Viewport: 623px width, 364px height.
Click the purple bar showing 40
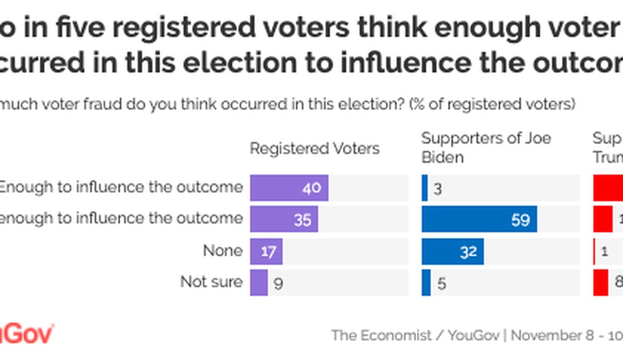pyautogui.click(x=289, y=188)
